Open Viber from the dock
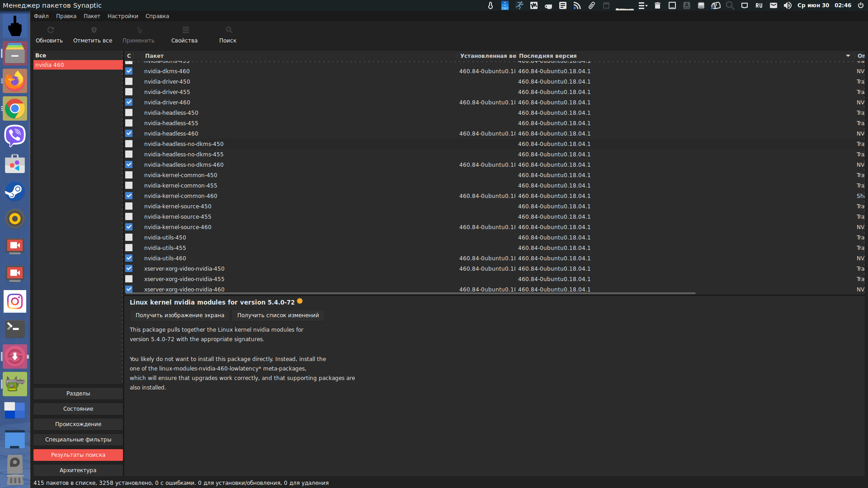 (15, 136)
